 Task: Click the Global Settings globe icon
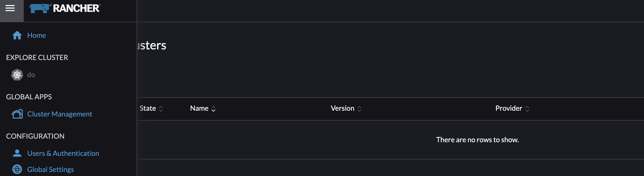click(17, 169)
